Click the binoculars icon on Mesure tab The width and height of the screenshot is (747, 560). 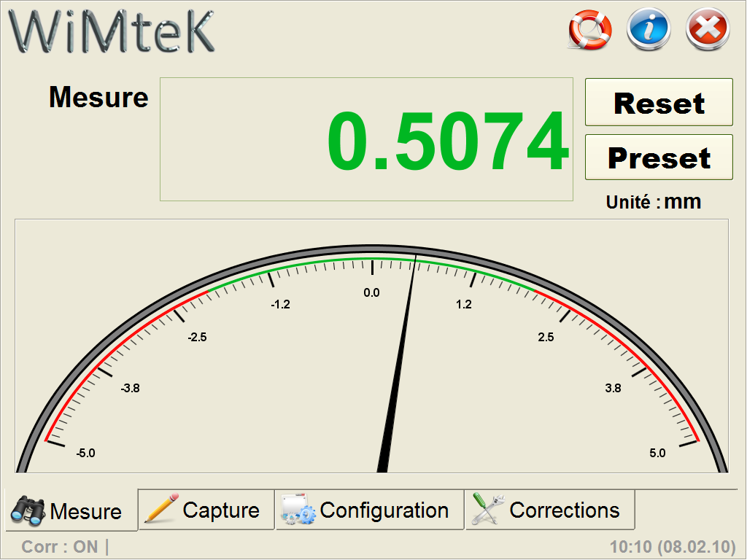[28, 511]
